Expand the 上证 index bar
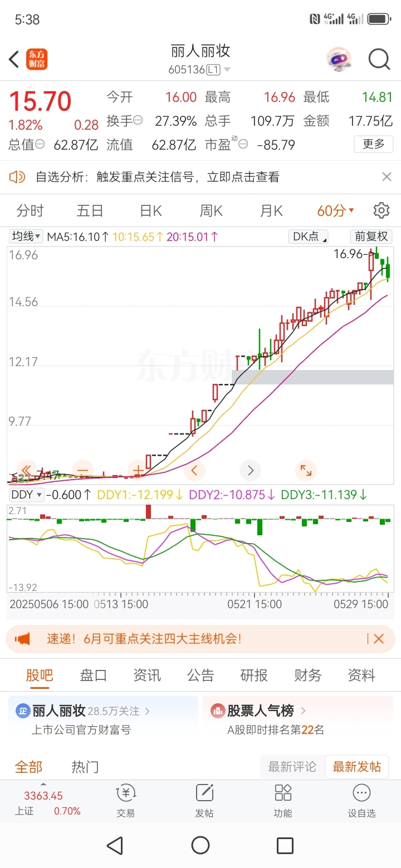 [43, 784]
